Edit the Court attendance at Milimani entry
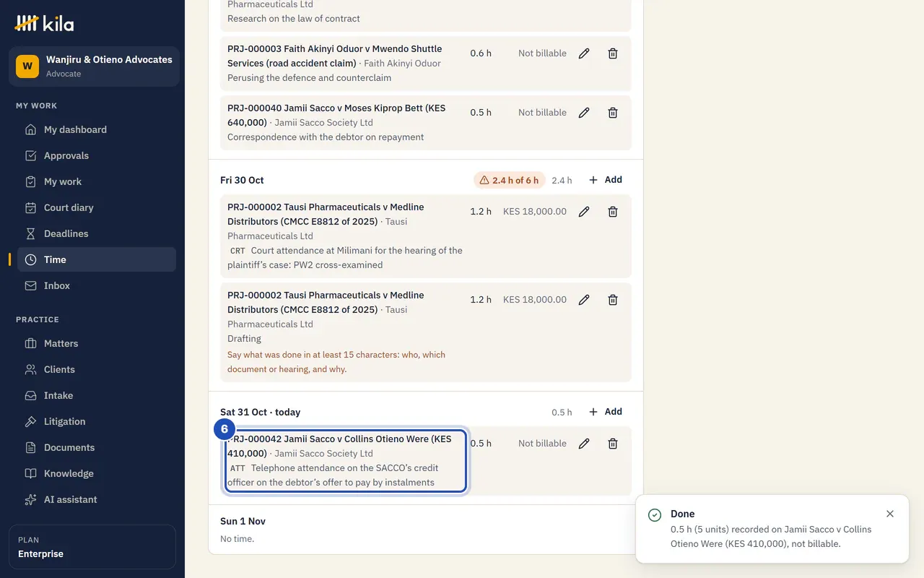The height and width of the screenshot is (578, 924). (584, 212)
